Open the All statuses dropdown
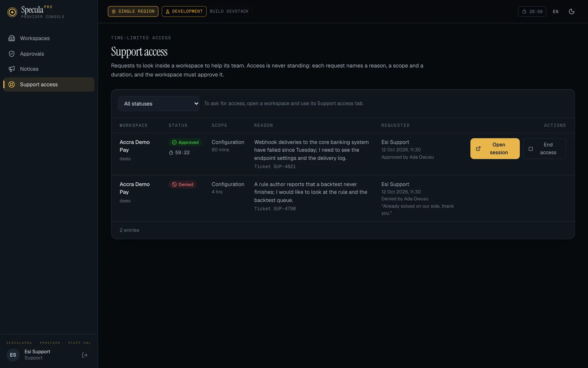The image size is (588, 368). coord(158,104)
